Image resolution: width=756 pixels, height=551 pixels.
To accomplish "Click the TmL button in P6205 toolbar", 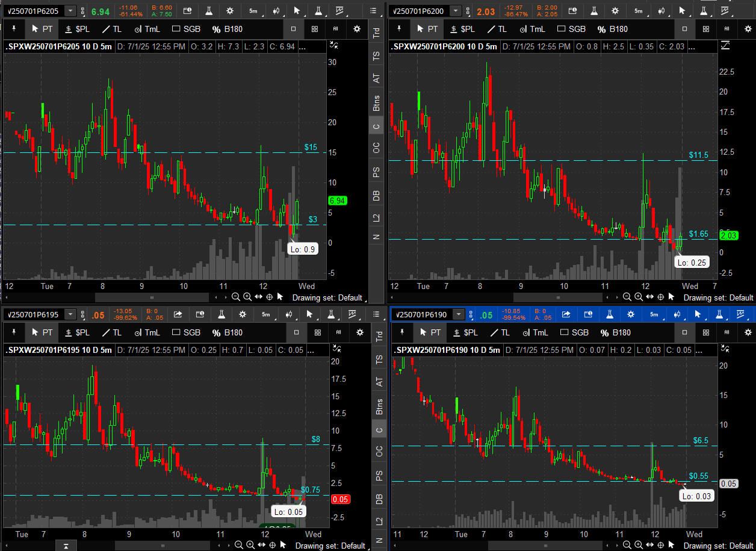I will [x=146, y=29].
